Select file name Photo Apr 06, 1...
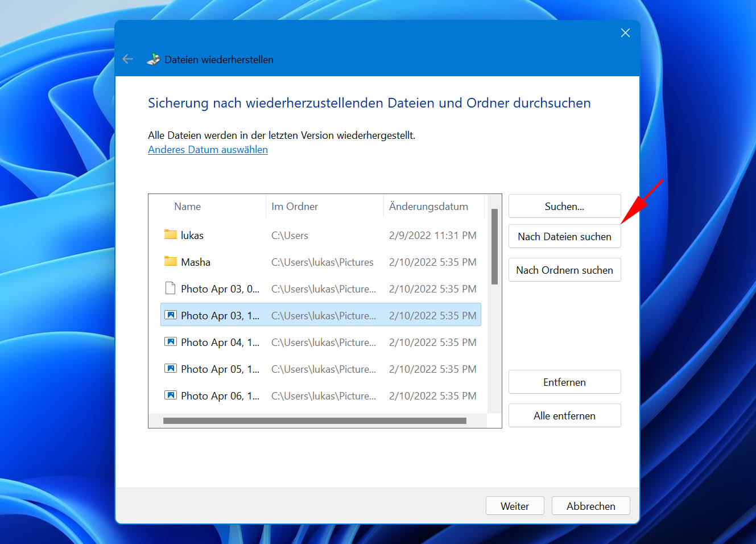Viewport: 756px width, 544px height. coord(220,395)
